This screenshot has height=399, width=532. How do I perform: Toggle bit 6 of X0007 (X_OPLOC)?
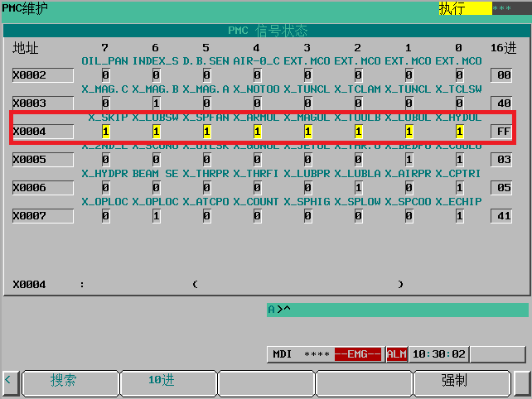(x=156, y=216)
